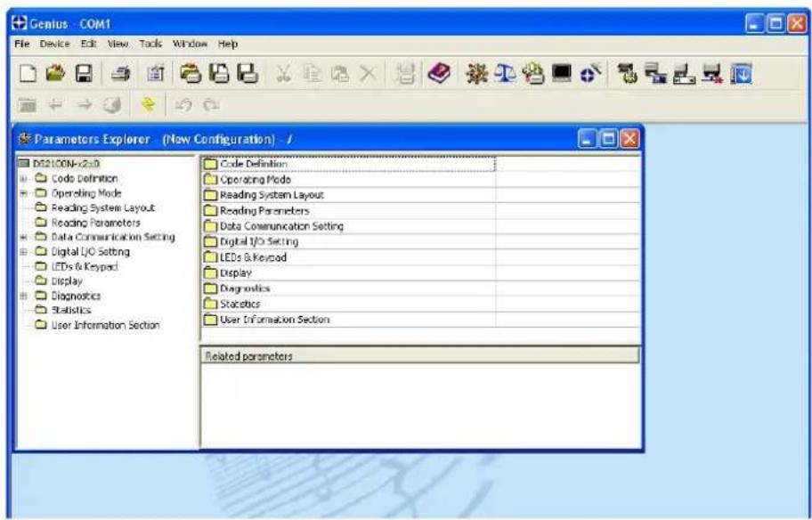Print the configuration with printer icon

click(121, 74)
